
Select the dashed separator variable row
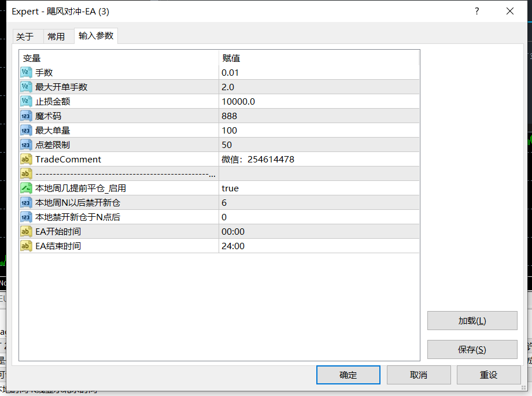coord(125,175)
